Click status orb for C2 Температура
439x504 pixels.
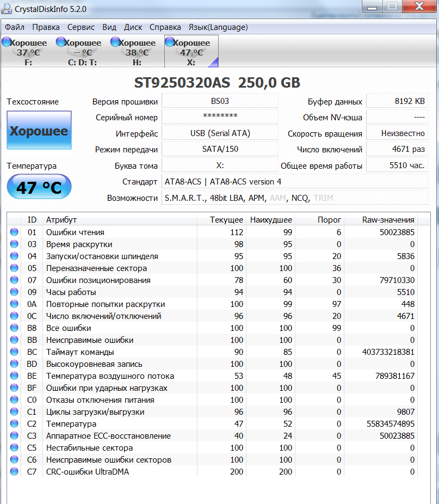pyautogui.click(x=14, y=423)
